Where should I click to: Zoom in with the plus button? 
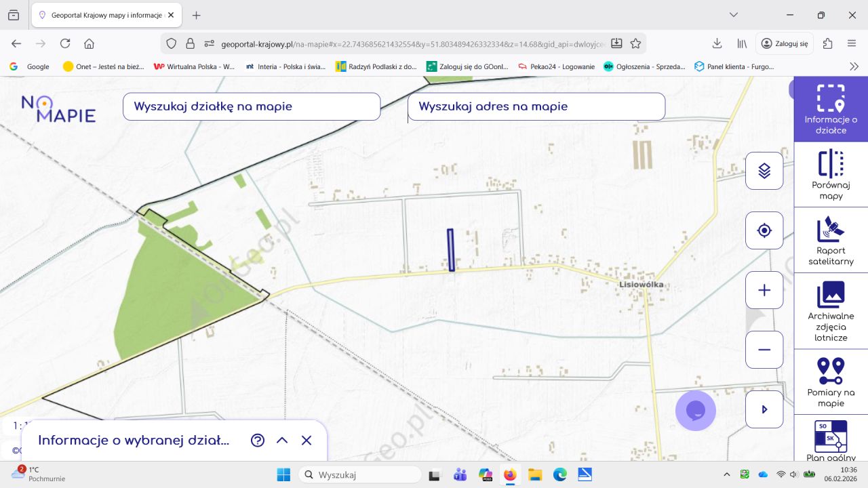pos(764,290)
